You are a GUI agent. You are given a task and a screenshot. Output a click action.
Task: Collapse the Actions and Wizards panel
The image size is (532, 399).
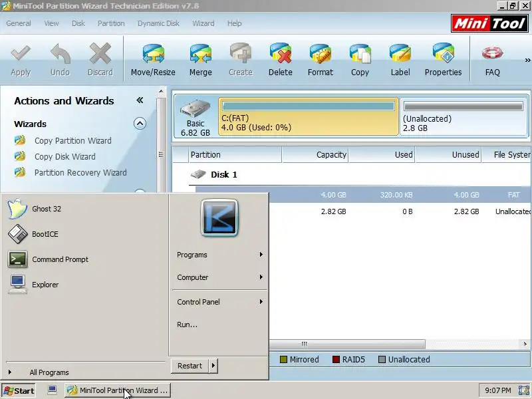[x=140, y=100]
